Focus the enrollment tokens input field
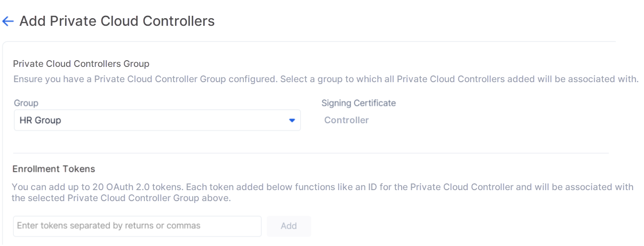Viewport: 644px width, 246px height. (137, 226)
